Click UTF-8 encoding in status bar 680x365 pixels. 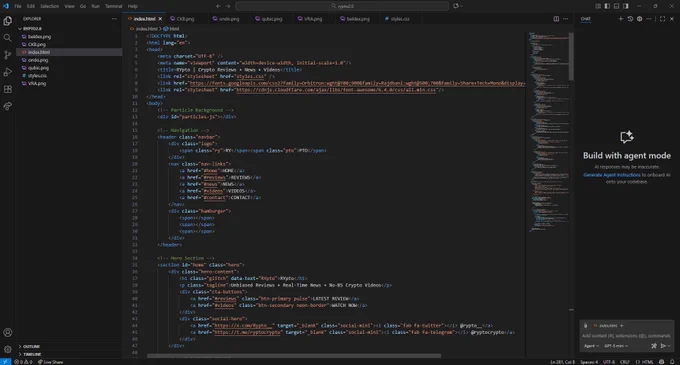click(608, 362)
